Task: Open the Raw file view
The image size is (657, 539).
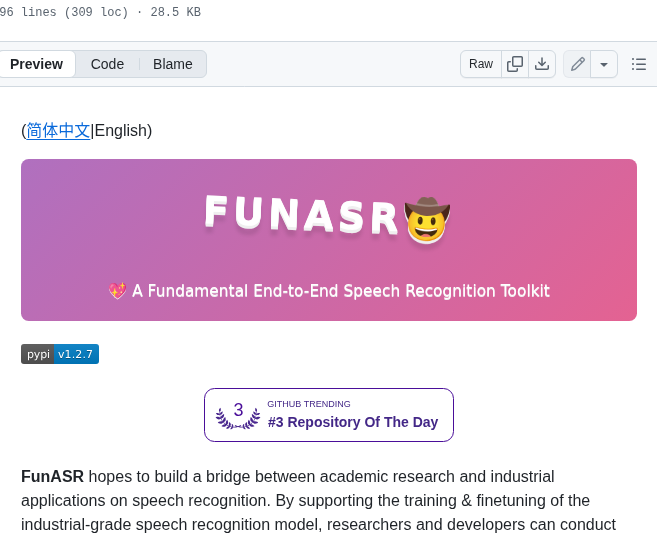Action: tap(481, 64)
